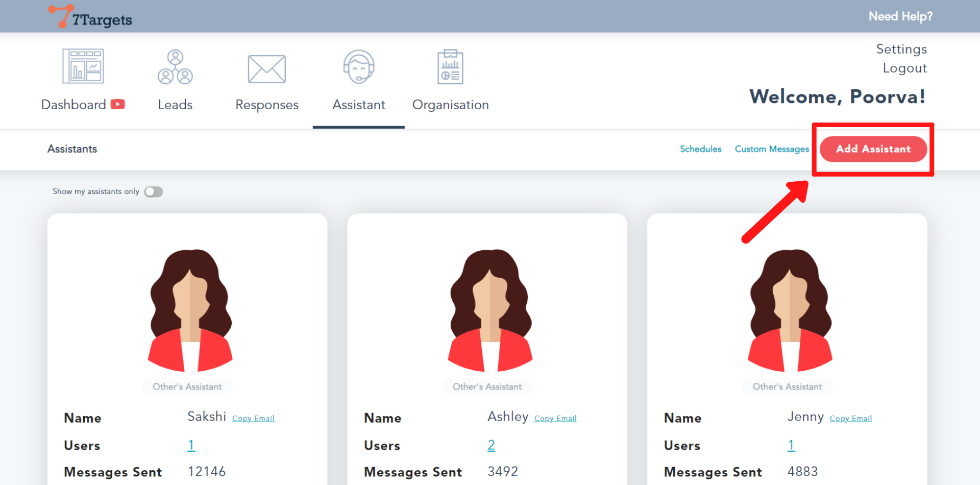
Task: Open Jenny's users count link
Action: (791, 445)
